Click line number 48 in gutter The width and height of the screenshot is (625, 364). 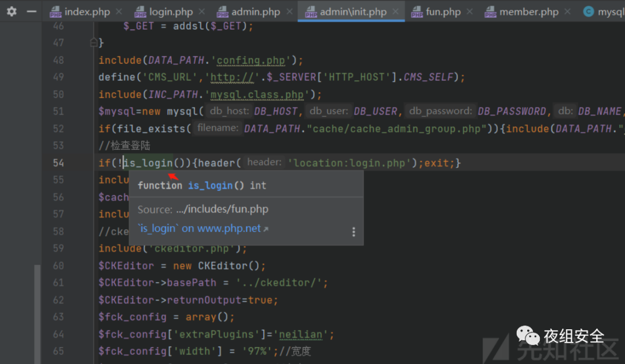(x=58, y=60)
